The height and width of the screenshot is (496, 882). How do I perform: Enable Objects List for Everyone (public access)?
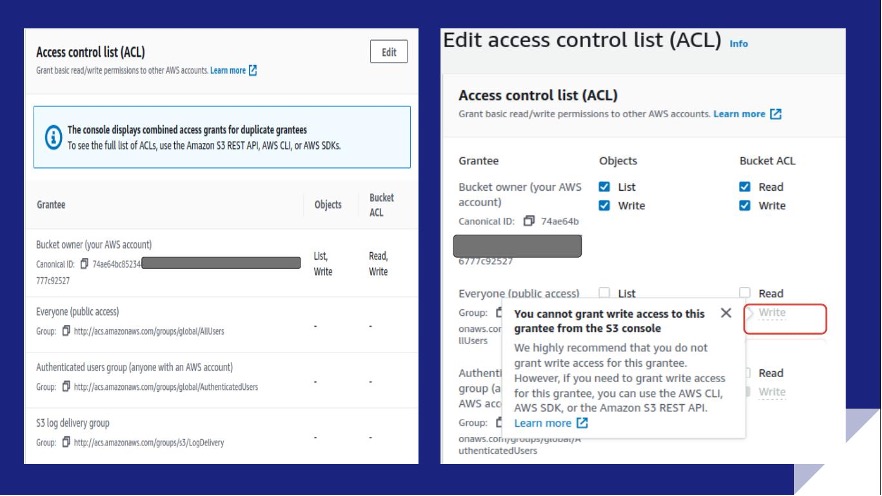[x=604, y=294]
